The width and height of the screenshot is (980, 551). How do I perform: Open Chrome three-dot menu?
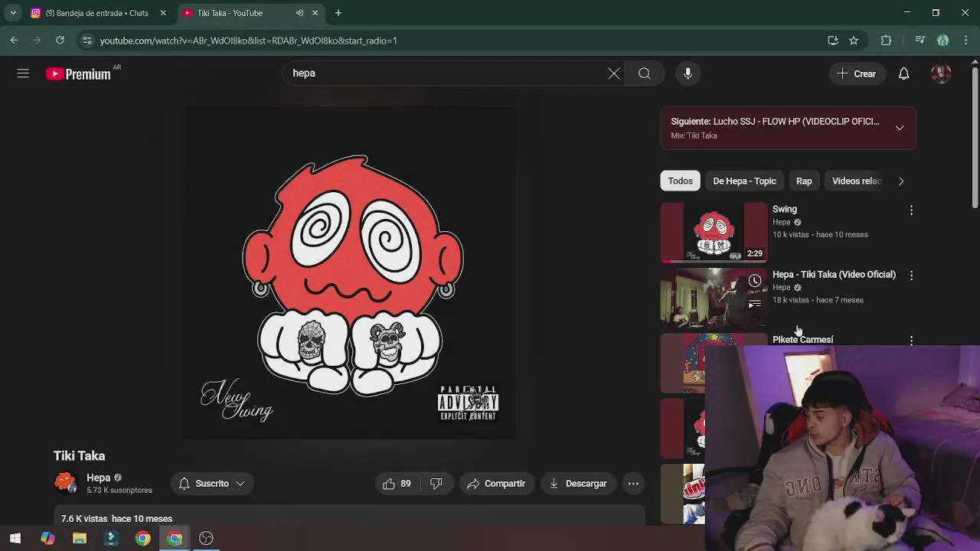coord(965,41)
